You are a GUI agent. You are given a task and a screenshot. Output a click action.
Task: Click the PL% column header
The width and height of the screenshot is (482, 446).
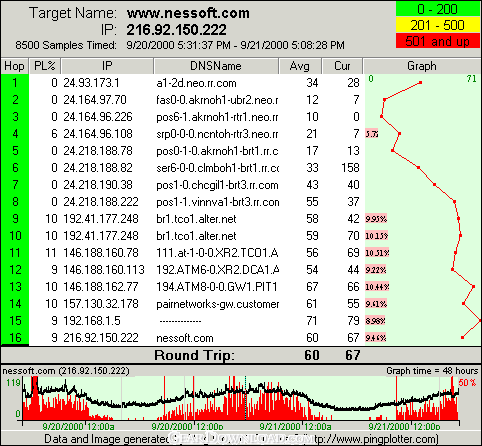45,66
